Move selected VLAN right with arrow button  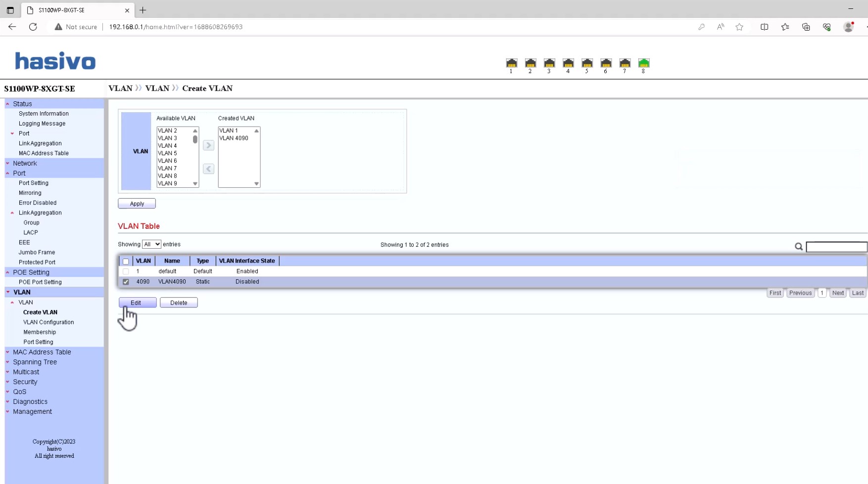point(208,145)
